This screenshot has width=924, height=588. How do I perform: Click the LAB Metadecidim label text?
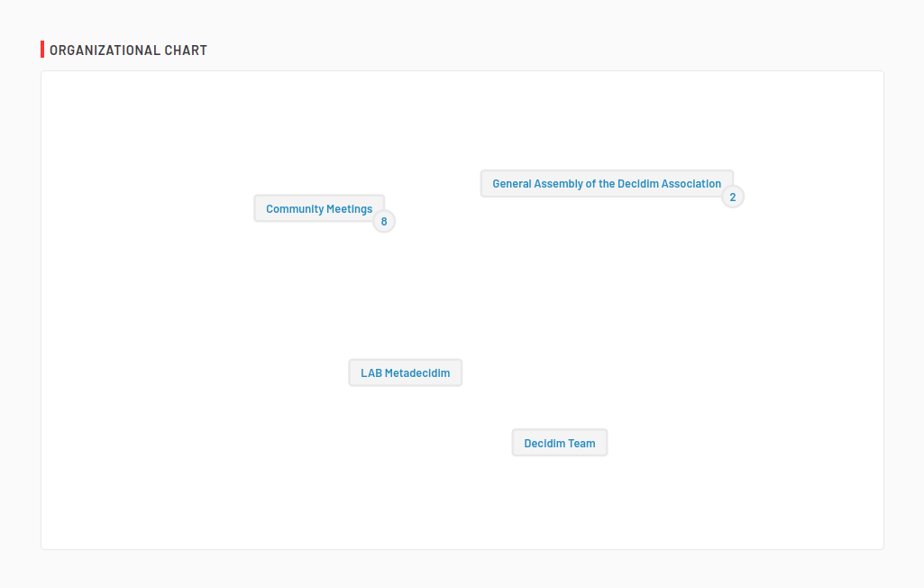(406, 373)
